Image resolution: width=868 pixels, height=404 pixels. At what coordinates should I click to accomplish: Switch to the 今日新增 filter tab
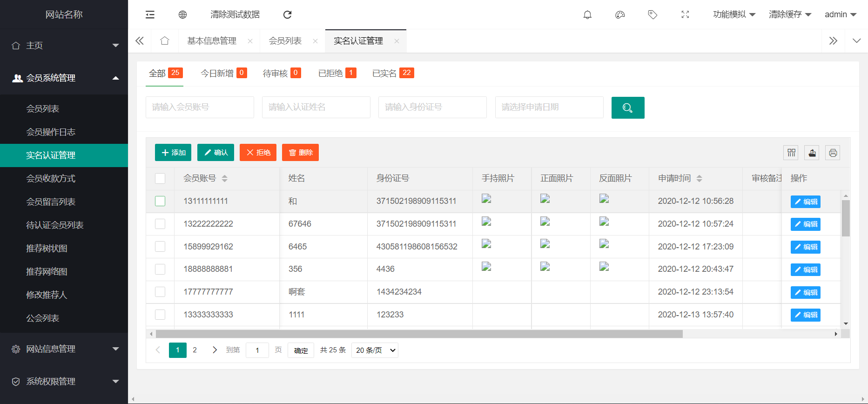click(x=223, y=73)
